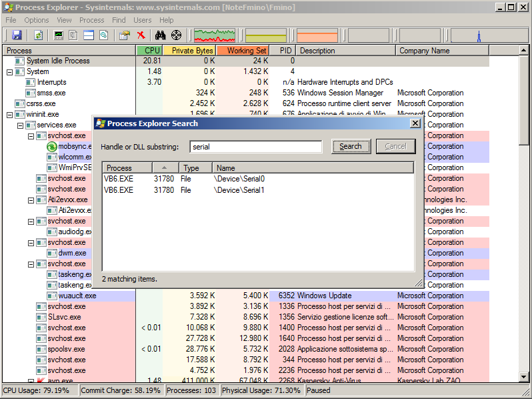
Task: Click the main window's Process column header
Action: click(69, 50)
